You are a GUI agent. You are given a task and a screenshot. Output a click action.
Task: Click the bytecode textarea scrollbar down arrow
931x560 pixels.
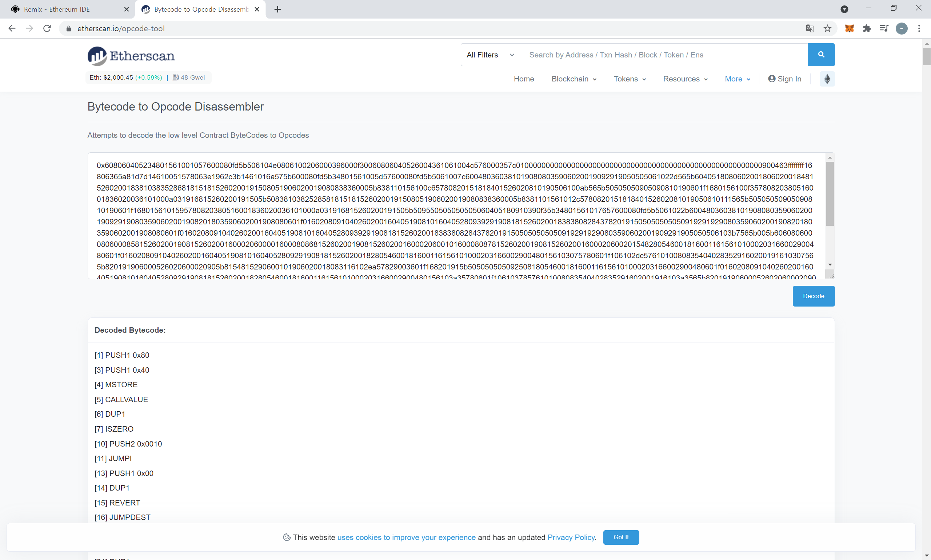tap(830, 265)
